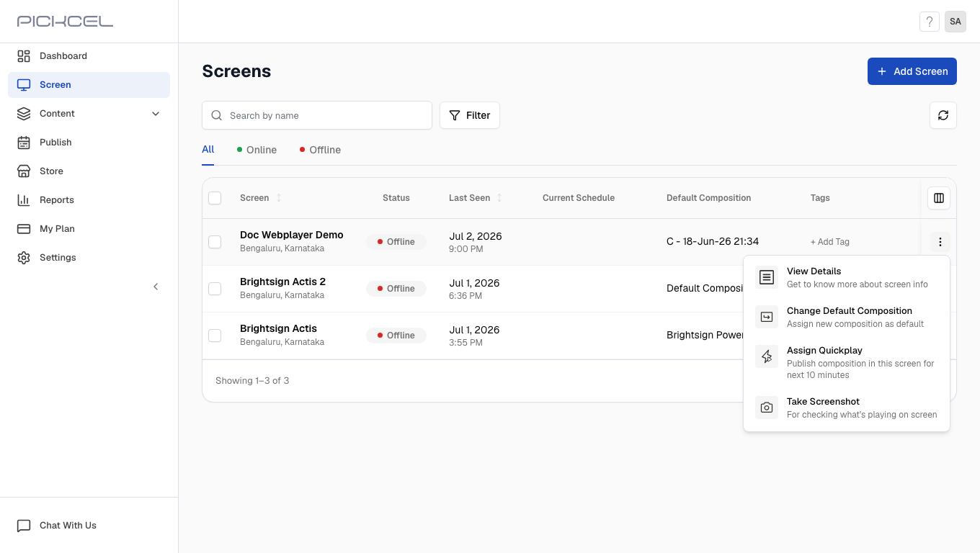Open the column settings icon
Screen dimensions: 980x553
(939, 198)
